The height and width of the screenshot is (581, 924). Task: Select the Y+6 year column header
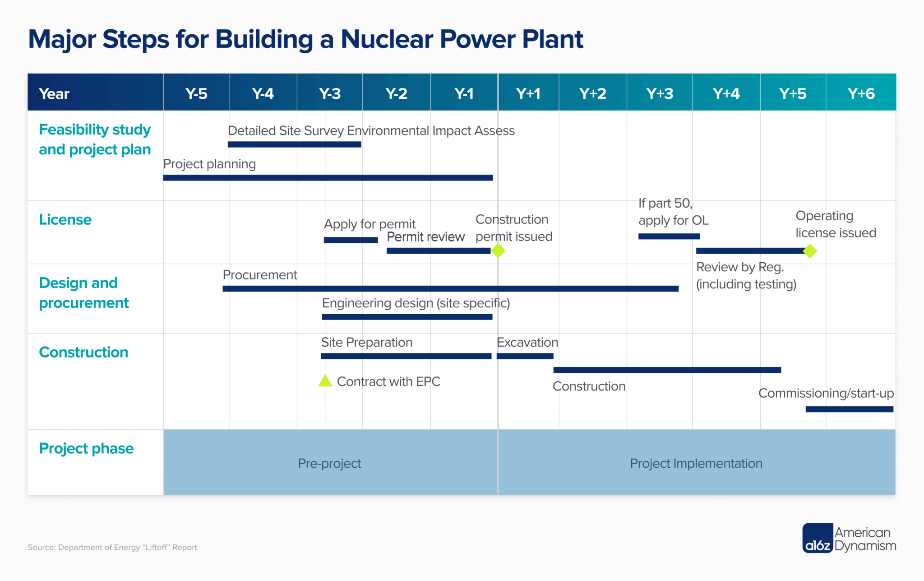coord(861,93)
